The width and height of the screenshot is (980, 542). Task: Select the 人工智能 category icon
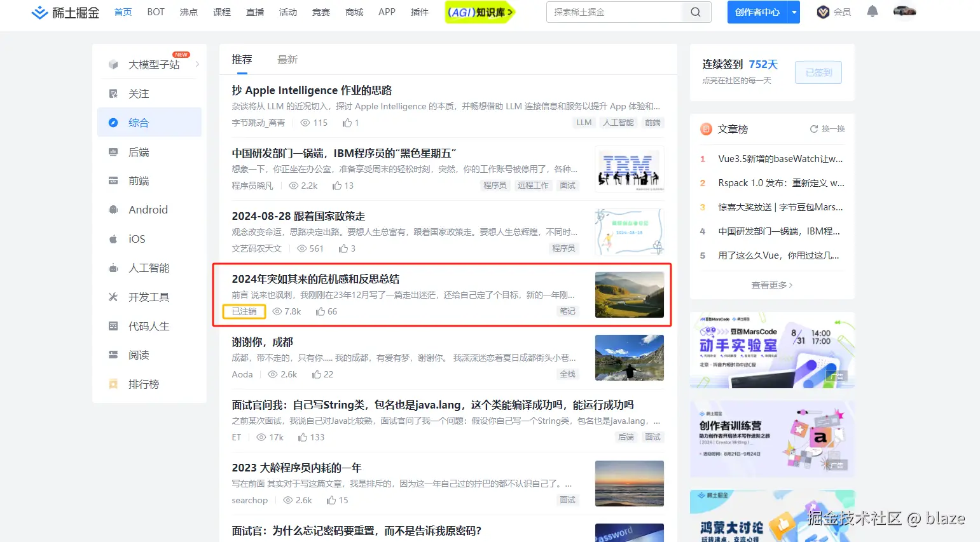(x=112, y=268)
